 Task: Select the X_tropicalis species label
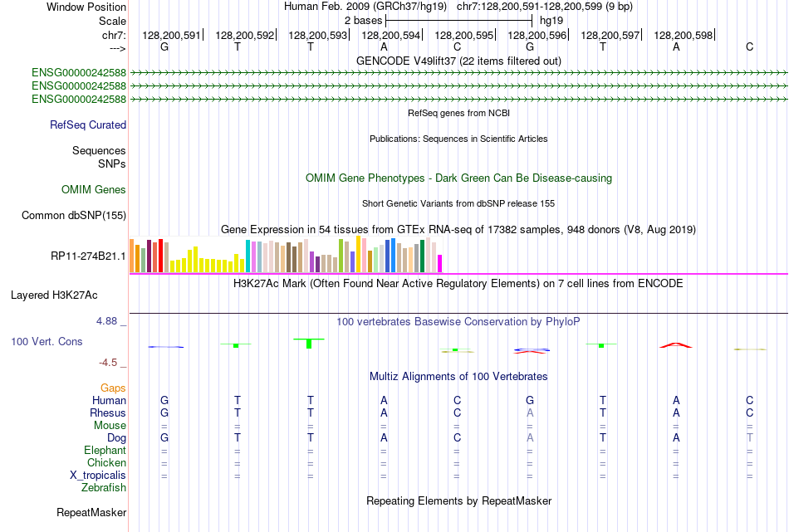pyautogui.click(x=98, y=476)
